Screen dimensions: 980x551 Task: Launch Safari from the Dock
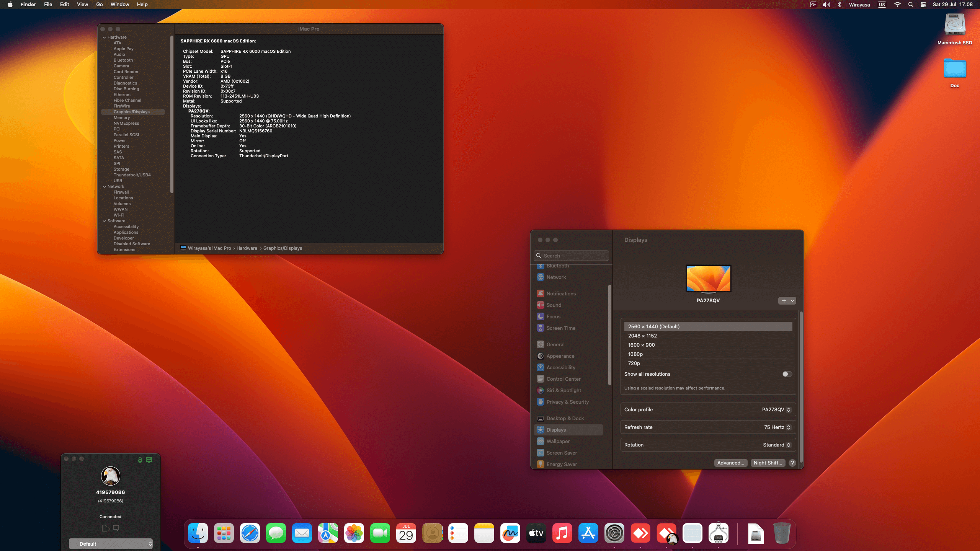pos(250,533)
